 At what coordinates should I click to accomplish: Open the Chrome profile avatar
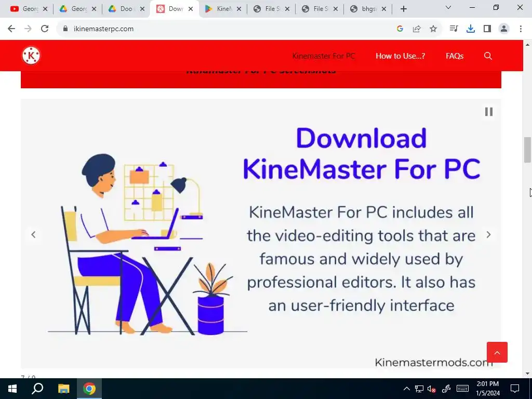(504, 29)
